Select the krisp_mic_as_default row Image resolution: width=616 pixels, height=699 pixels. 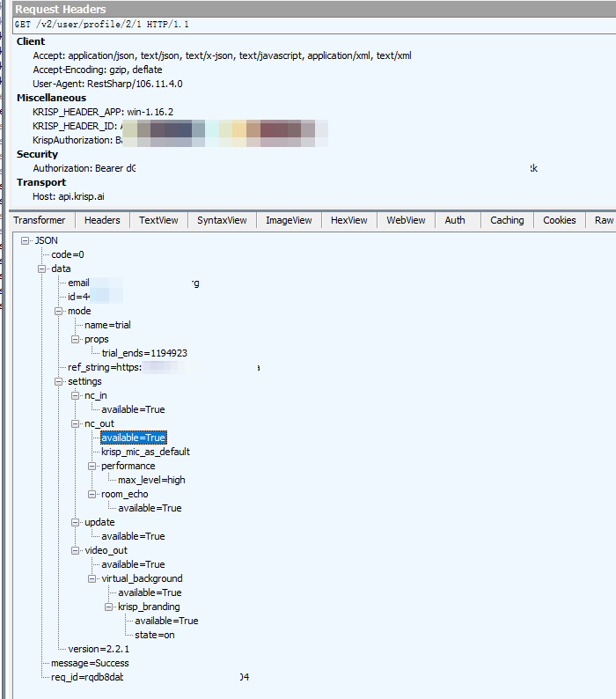[x=145, y=452]
